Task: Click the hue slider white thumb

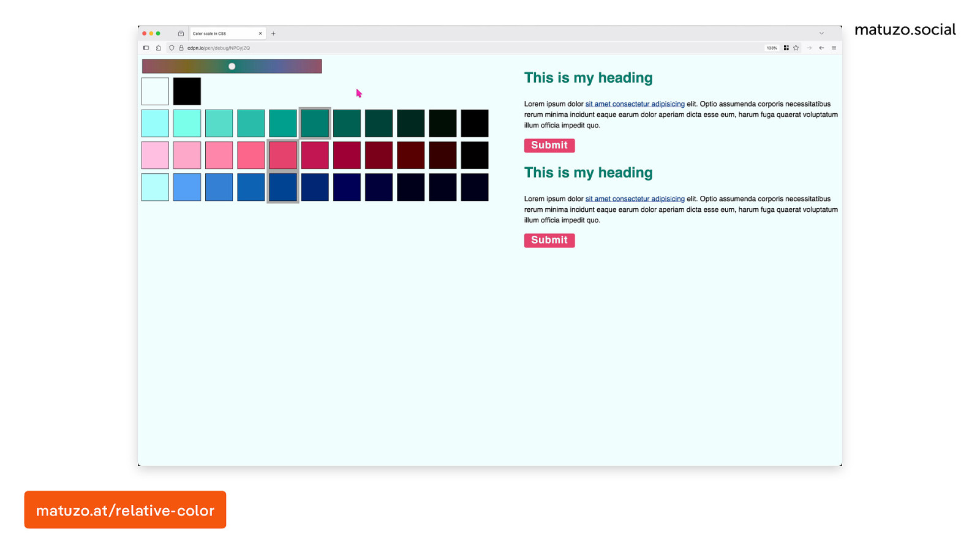Action: [232, 66]
